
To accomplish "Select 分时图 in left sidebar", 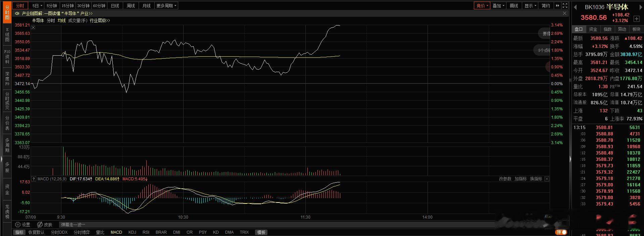I will 7,12.
